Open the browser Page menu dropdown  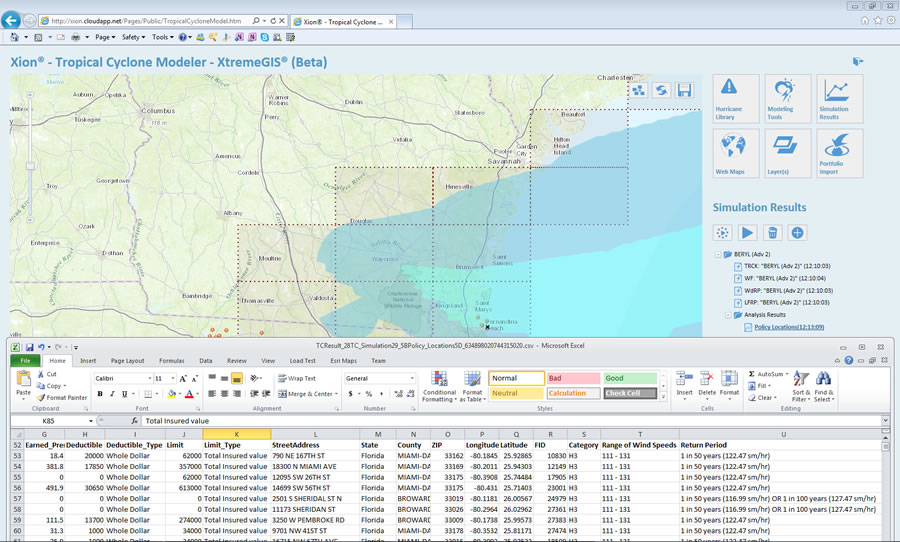click(103, 37)
